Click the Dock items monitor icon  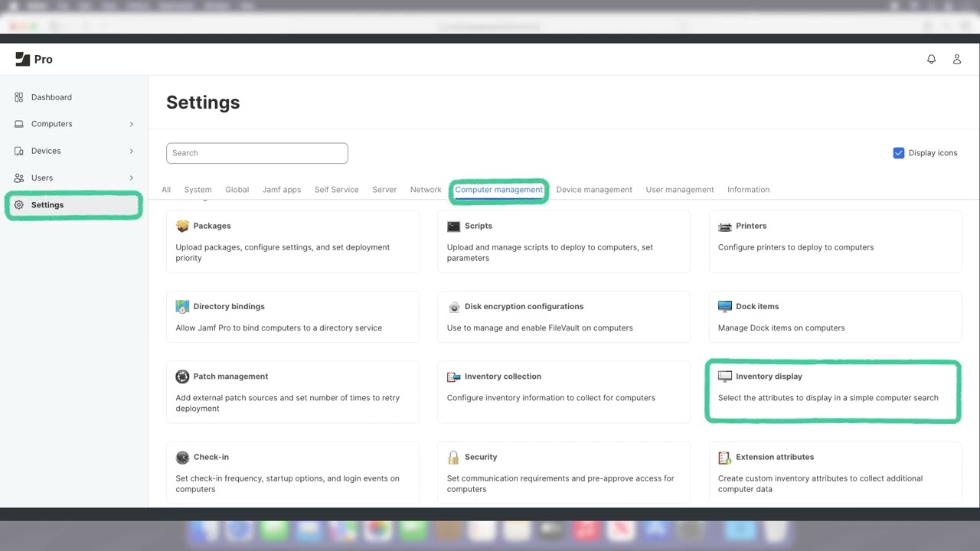(x=725, y=306)
